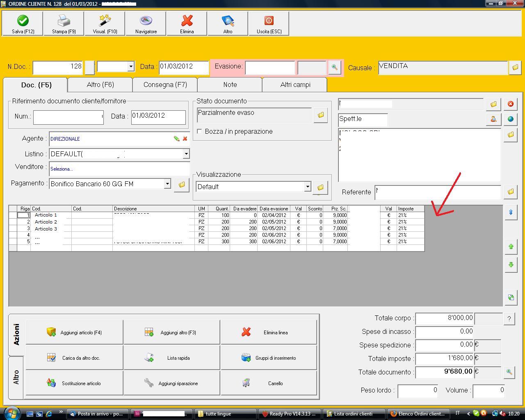Expand the Listino dropdown
This screenshot has width=525, height=420.
(186, 154)
